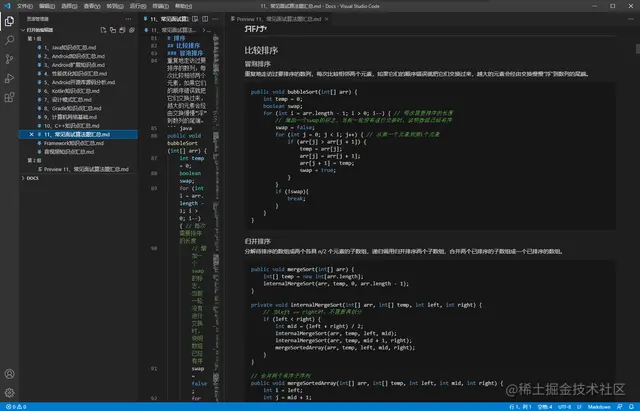This screenshot has width=640, height=411.
Task: Open the Explorer view in activity bar
Action: pyautogui.click(x=9, y=21)
